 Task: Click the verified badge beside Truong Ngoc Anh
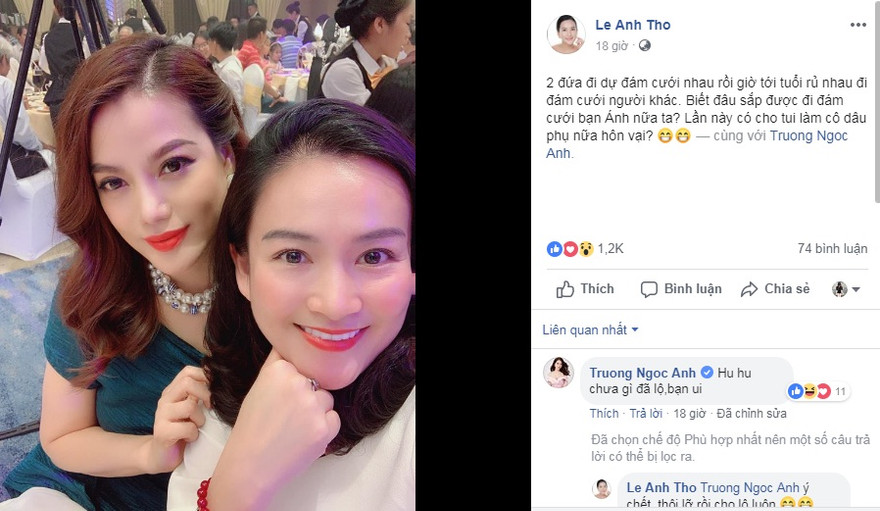(707, 372)
